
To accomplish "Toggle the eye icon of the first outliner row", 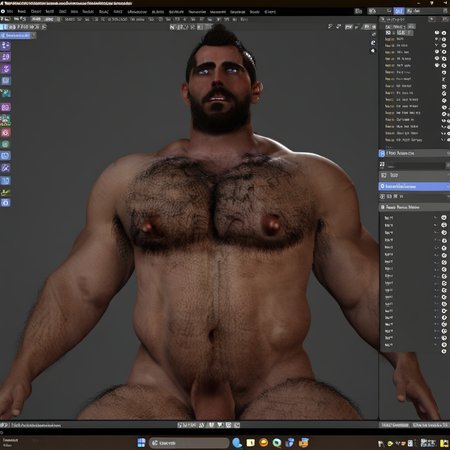I will tap(437, 33).
